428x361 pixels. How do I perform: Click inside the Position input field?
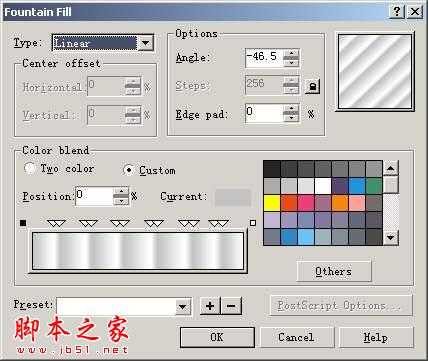[94, 196]
